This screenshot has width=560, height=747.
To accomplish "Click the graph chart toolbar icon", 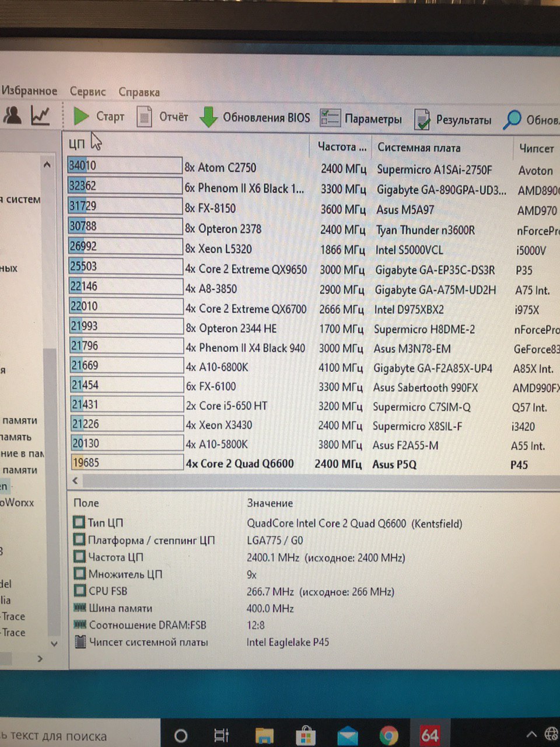I will 40,115.
